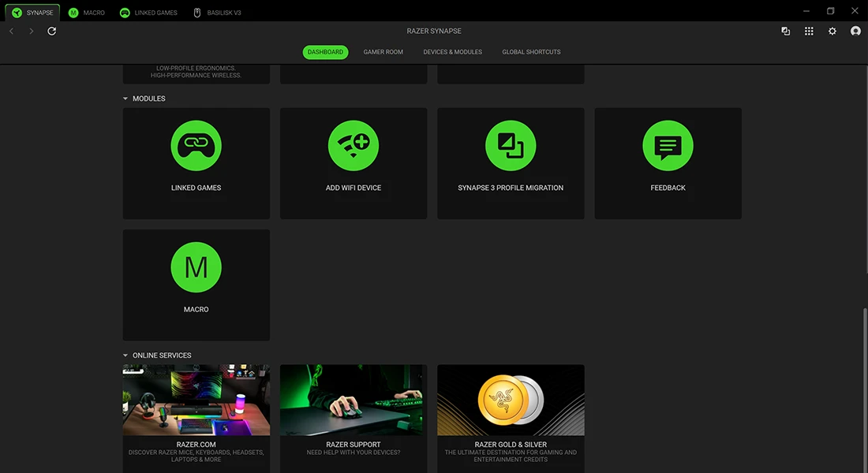Open settings via the gear icon
Viewport: 868px width, 473px height.
[832, 31]
